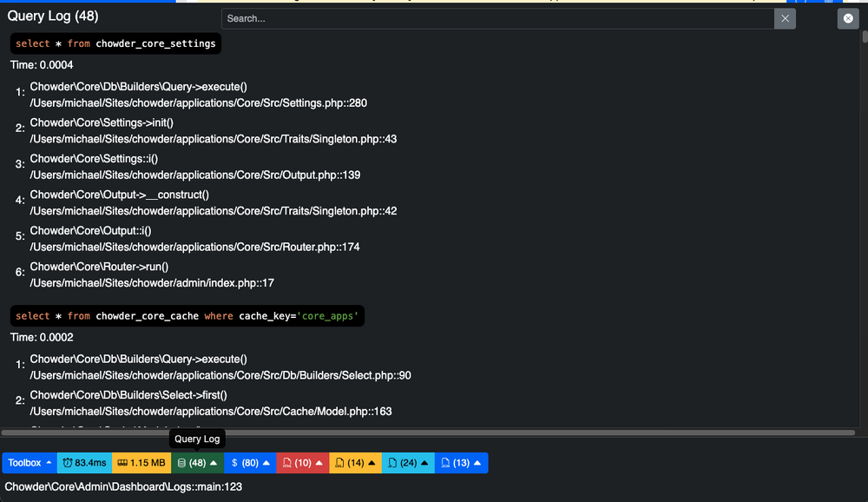Click the JS file icon on the cyan badge
This screenshot has height=502, width=868.
391,462
